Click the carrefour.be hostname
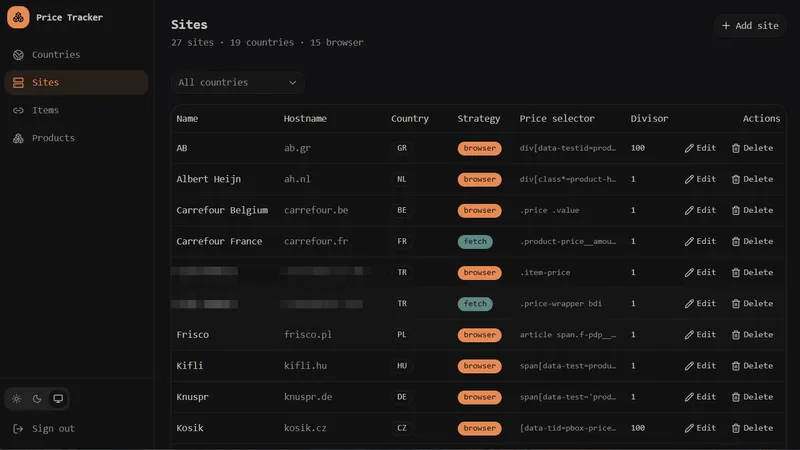This screenshot has width=800, height=450. 316,210
